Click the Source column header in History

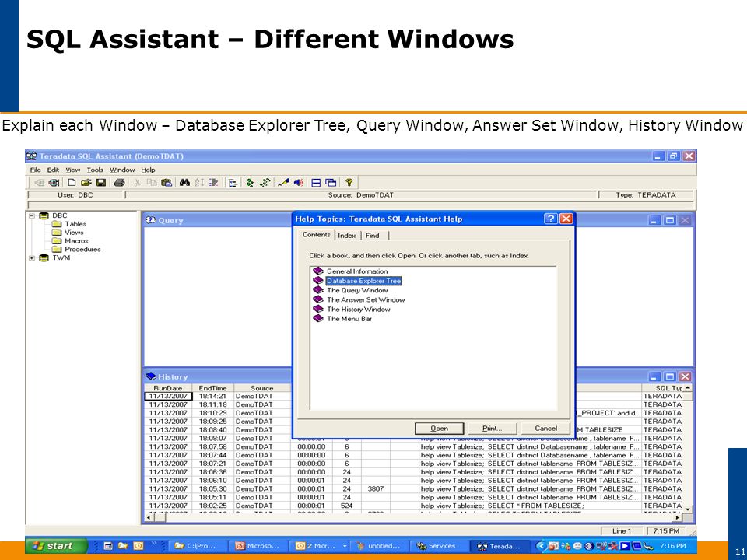262,388
